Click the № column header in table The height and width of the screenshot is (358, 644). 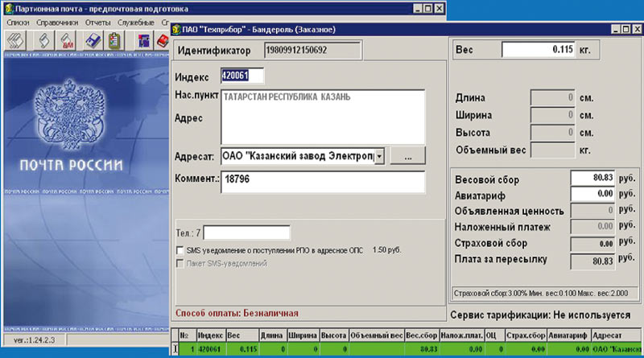coord(188,335)
